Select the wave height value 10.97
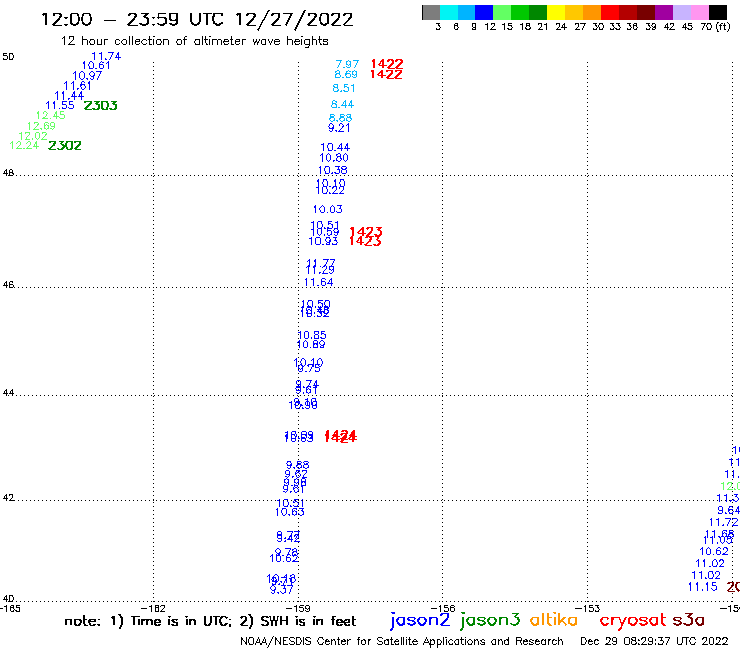This screenshot has height=650, width=740. pos(87,76)
